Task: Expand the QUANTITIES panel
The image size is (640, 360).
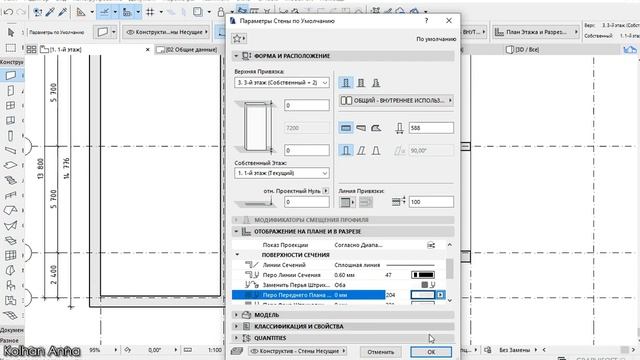Action: (x=236, y=338)
